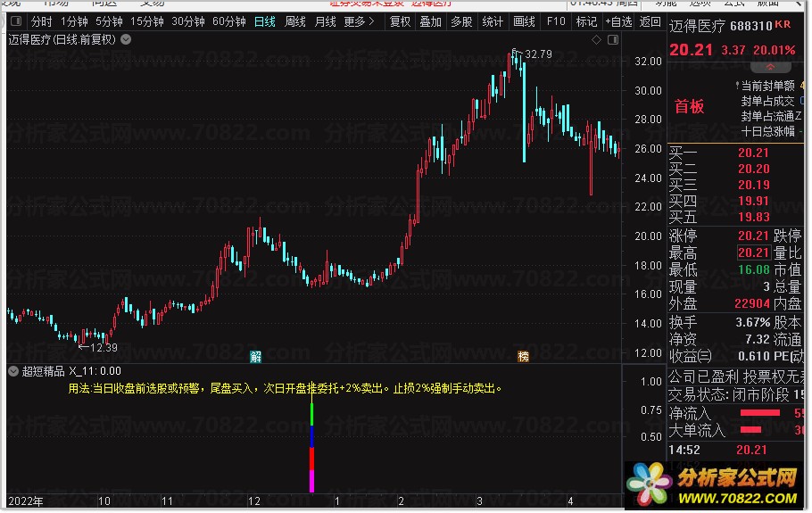Expand the 更多 periods menu
Screen dimensions: 812x513
click(359, 21)
